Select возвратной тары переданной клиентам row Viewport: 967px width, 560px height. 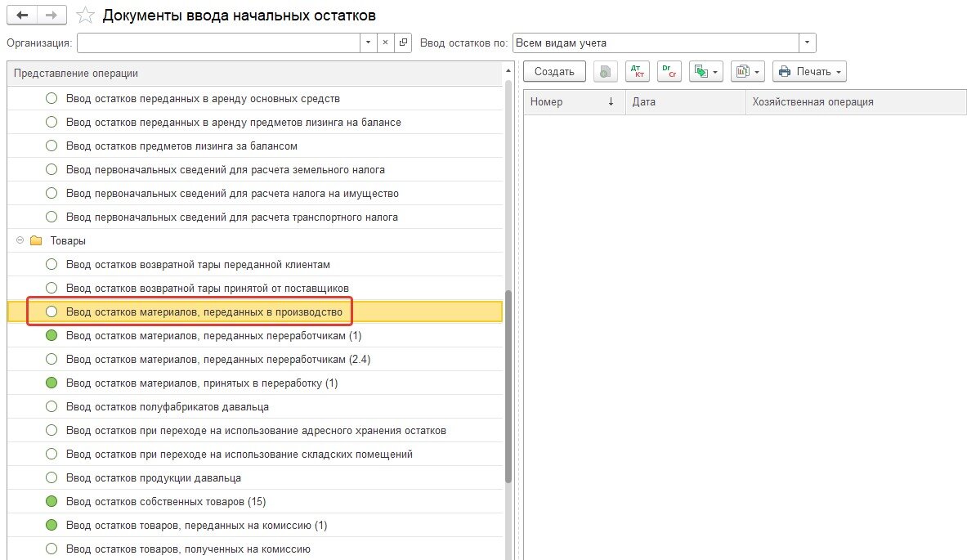click(255, 265)
